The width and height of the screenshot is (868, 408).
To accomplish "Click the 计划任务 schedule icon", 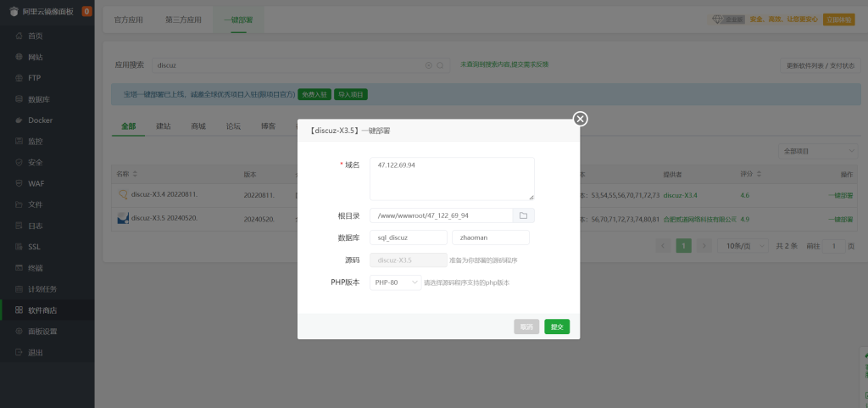I will (19, 289).
